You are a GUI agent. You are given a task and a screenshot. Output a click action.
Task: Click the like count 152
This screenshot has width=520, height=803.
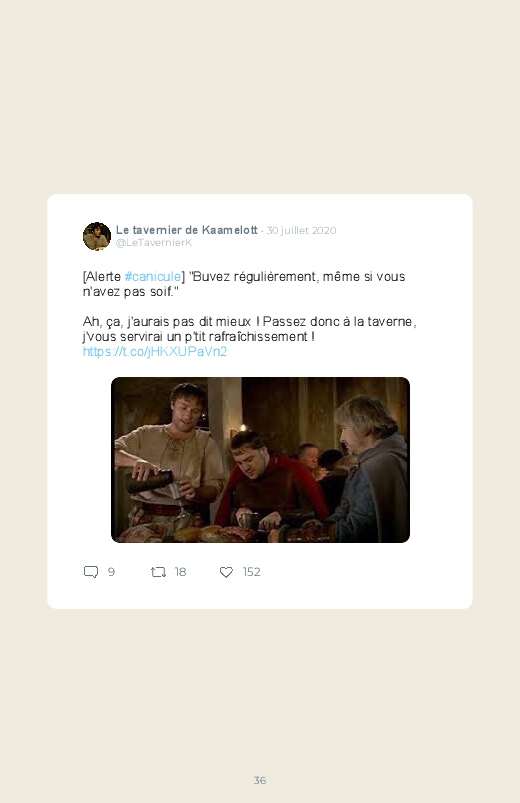click(x=252, y=572)
